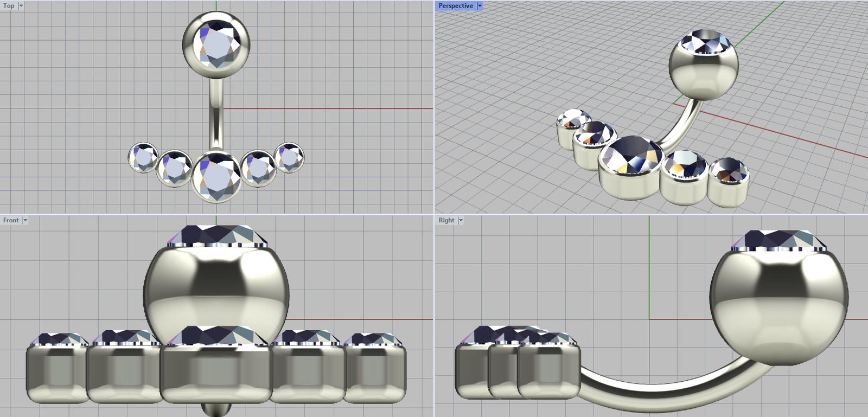This screenshot has width=868, height=417.
Task: Activate the Right viewport title label
Action: click(x=446, y=221)
